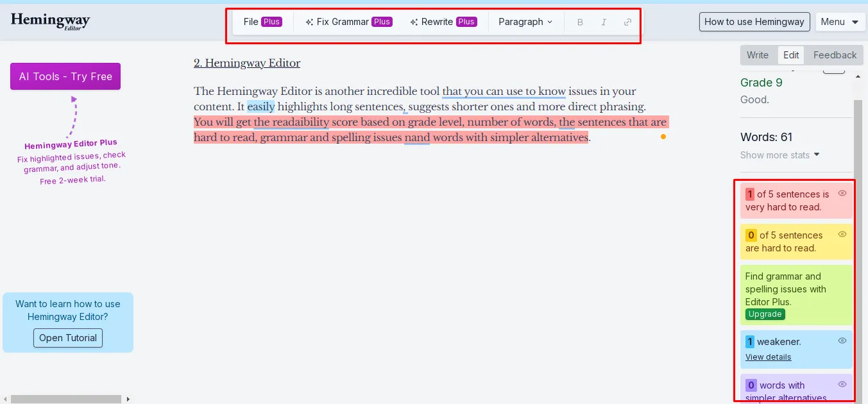Click the Open Tutorial button
Viewport: 868px width, 404px height.
point(68,338)
